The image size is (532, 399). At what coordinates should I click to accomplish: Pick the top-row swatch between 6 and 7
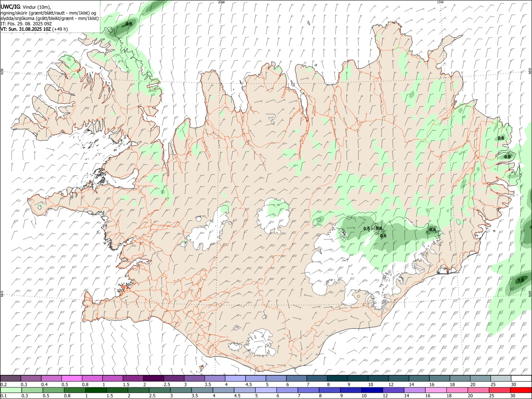[296, 378]
